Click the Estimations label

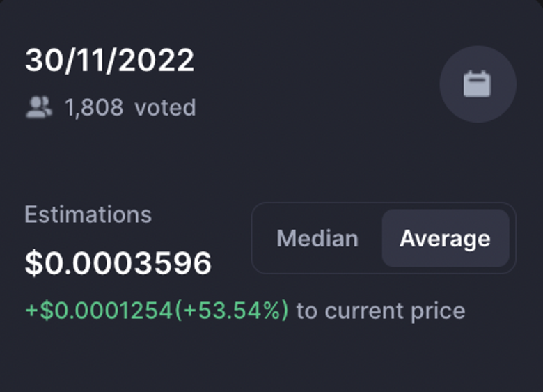(x=88, y=214)
